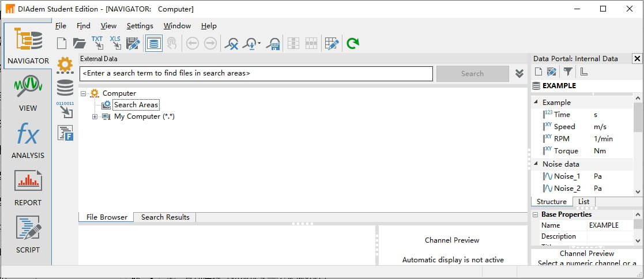Screen dimensions: 644x279
Task: Select the Computer root tree item
Action: (119, 93)
